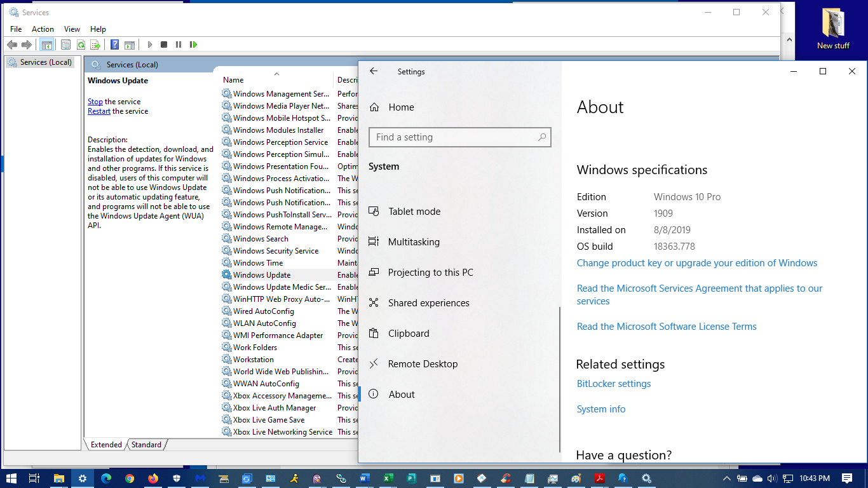Click the search magnifier in Find a setting

(x=542, y=137)
